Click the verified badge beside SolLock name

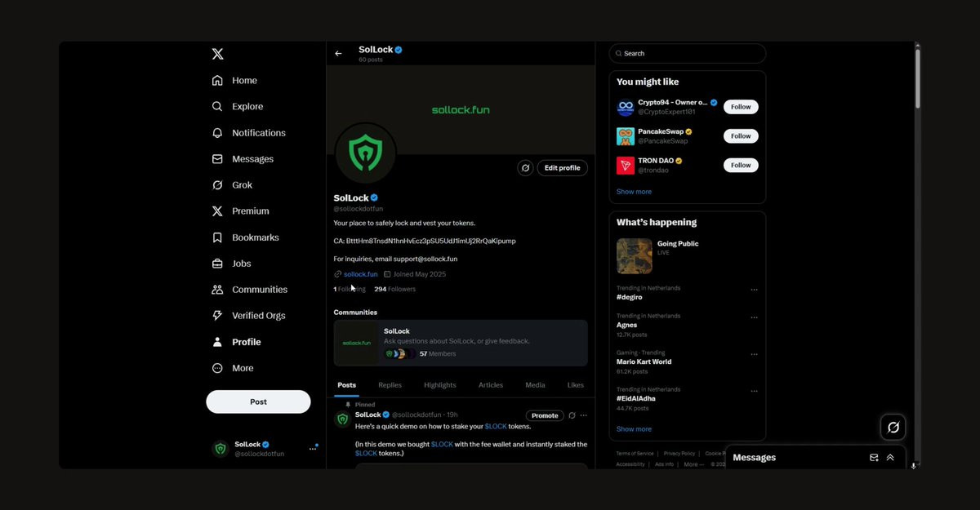[x=374, y=198]
